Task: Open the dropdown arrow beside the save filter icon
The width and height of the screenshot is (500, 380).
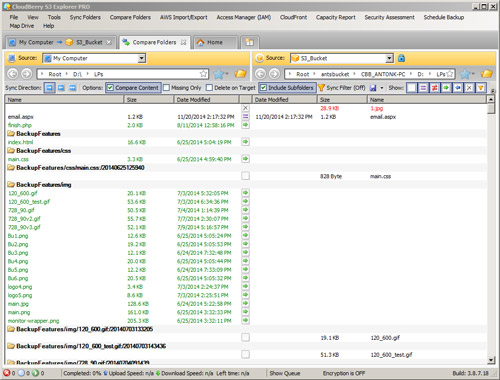Action: coord(382,88)
